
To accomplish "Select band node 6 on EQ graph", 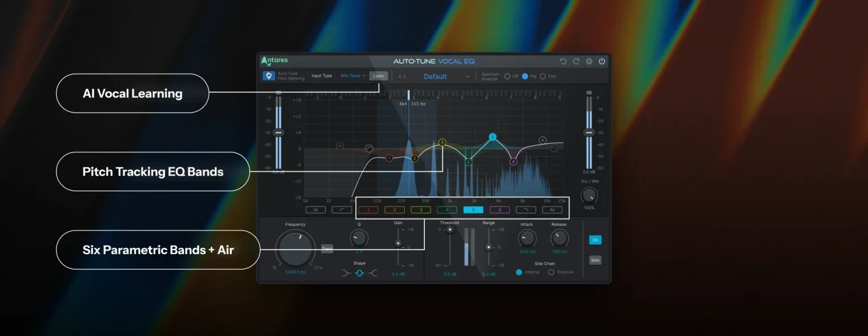I will [x=513, y=162].
